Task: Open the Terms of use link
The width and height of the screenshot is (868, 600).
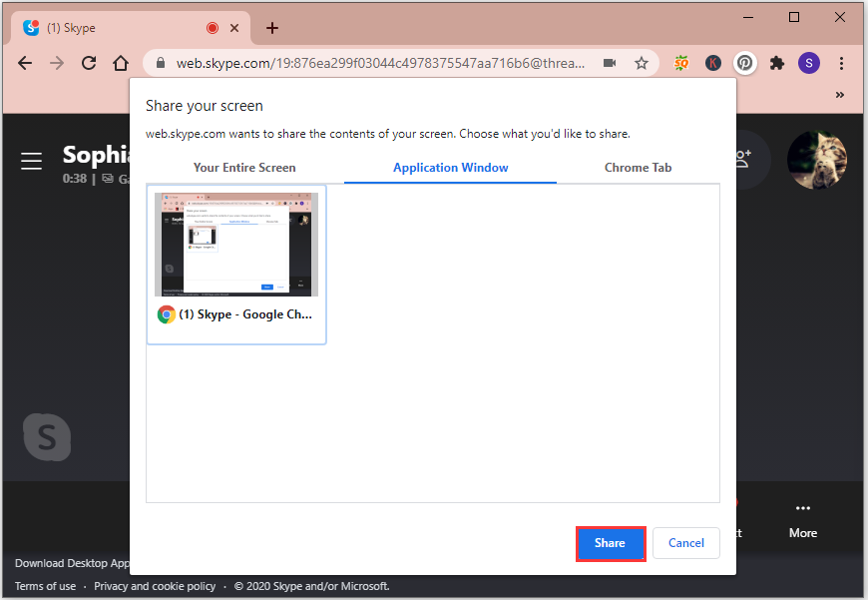Action: pos(45,586)
